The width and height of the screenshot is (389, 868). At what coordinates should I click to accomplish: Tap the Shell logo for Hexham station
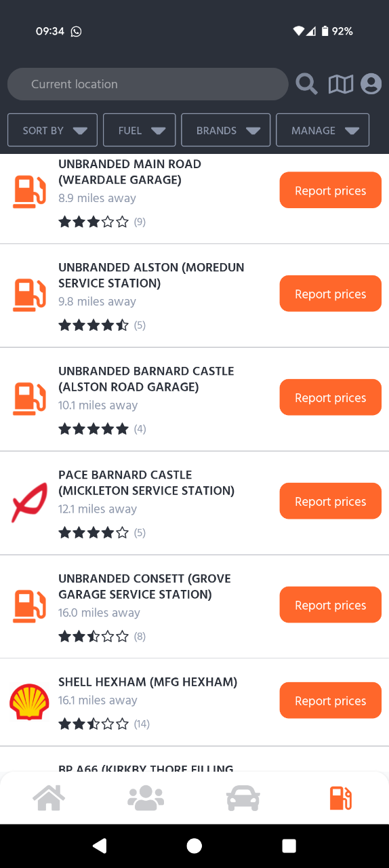click(29, 702)
